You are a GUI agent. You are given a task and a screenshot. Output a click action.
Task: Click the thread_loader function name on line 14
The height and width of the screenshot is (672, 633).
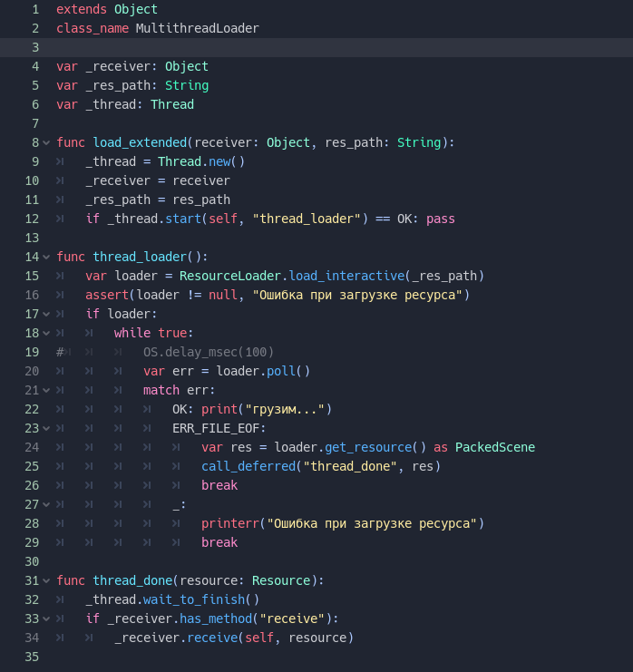tap(141, 258)
